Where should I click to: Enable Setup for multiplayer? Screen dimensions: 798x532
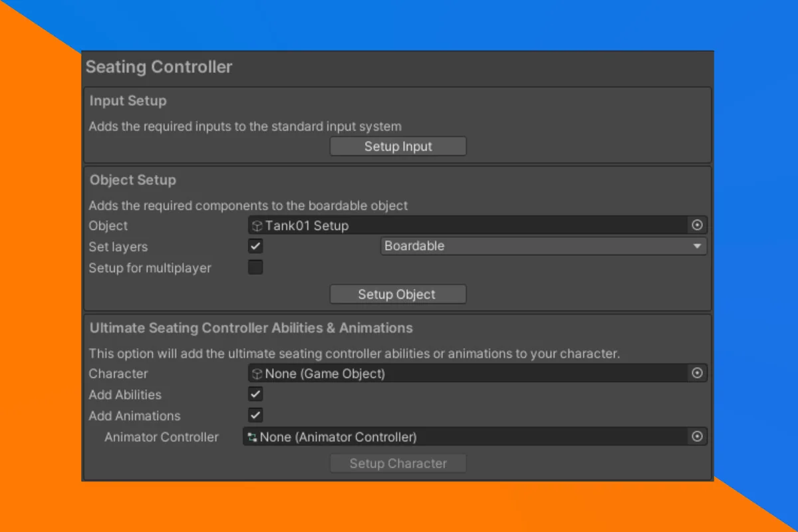tap(255, 267)
